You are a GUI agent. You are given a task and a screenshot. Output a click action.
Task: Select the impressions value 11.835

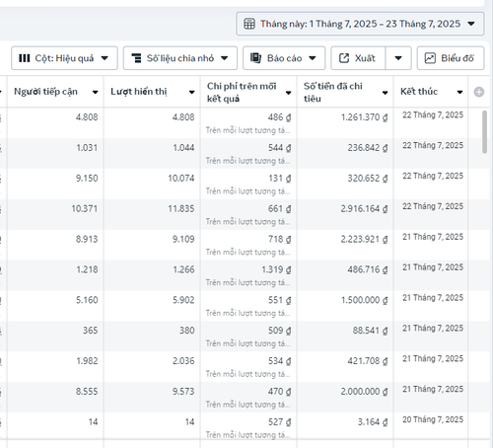(181, 208)
